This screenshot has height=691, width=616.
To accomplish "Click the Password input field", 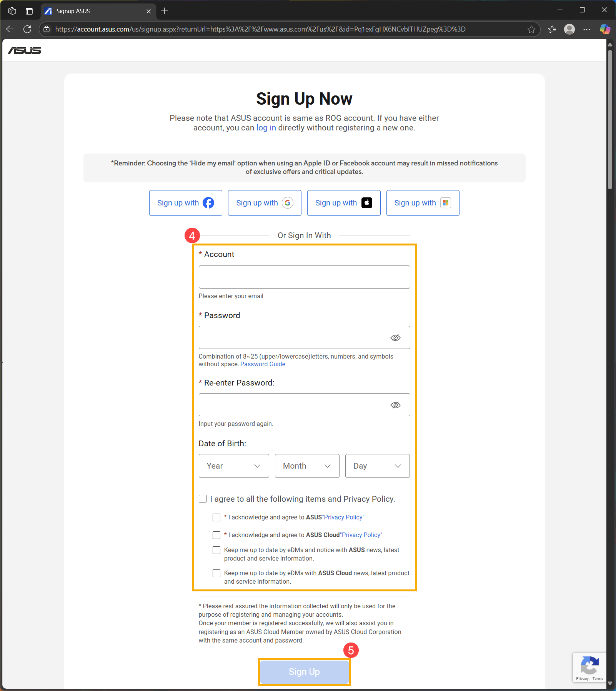I will tap(305, 337).
